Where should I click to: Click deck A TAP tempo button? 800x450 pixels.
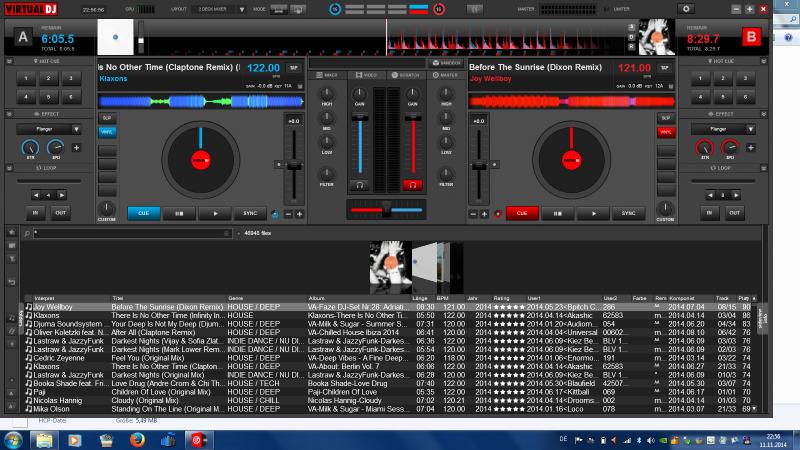[x=294, y=68]
